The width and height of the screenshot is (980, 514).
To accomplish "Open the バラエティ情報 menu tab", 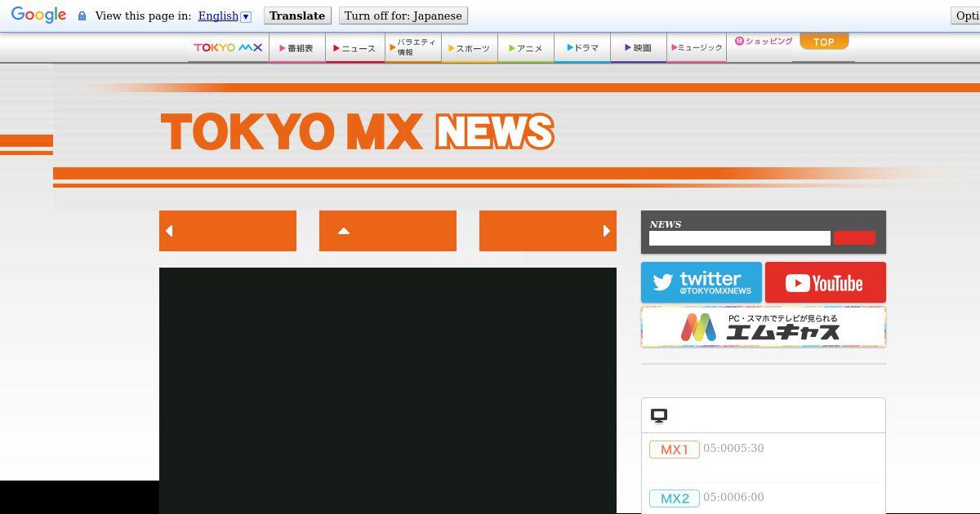I will pyautogui.click(x=413, y=47).
